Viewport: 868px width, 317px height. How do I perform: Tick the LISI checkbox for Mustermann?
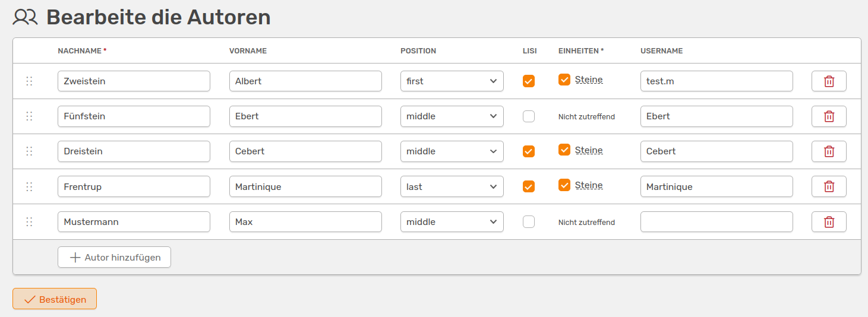pos(528,222)
